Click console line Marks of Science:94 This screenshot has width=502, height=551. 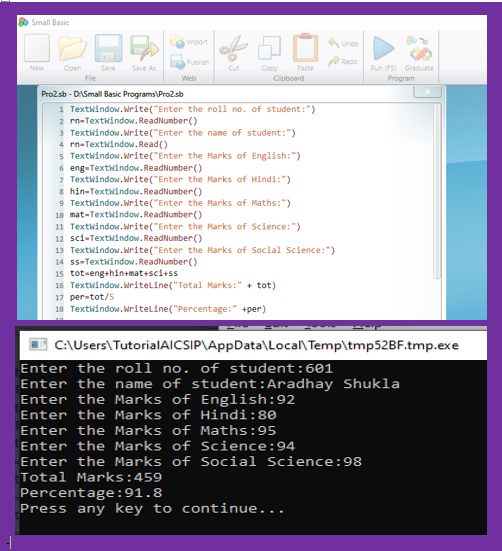pyautogui.click(x=158, y=446)
